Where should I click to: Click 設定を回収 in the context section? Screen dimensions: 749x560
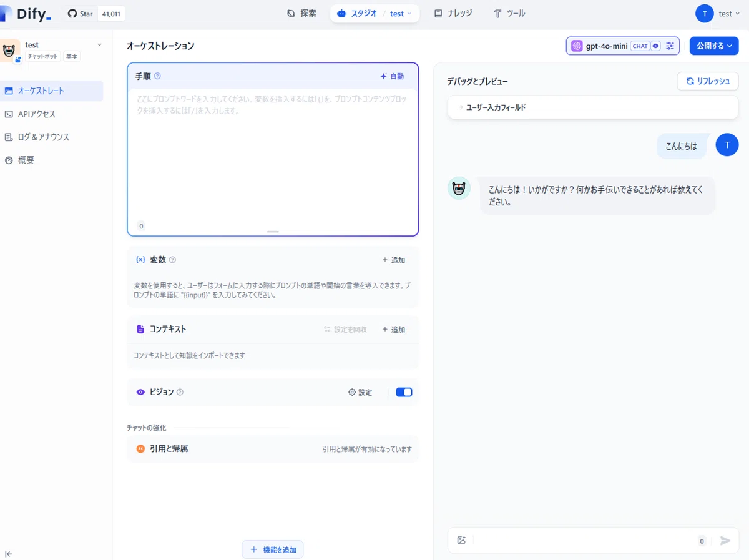point(345,329)
